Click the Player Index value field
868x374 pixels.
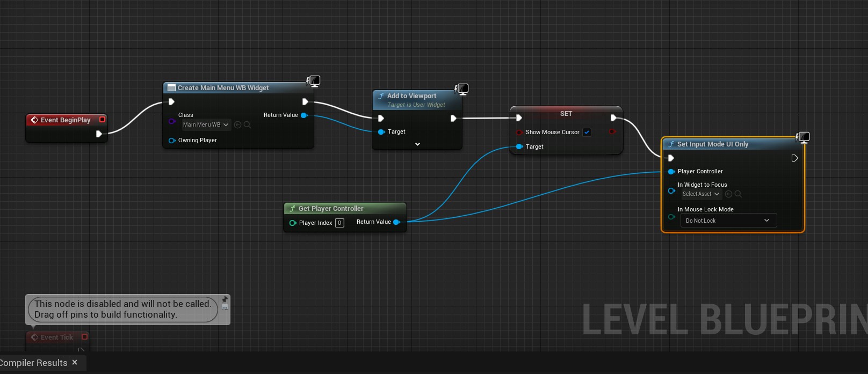[x=339, y=223]
